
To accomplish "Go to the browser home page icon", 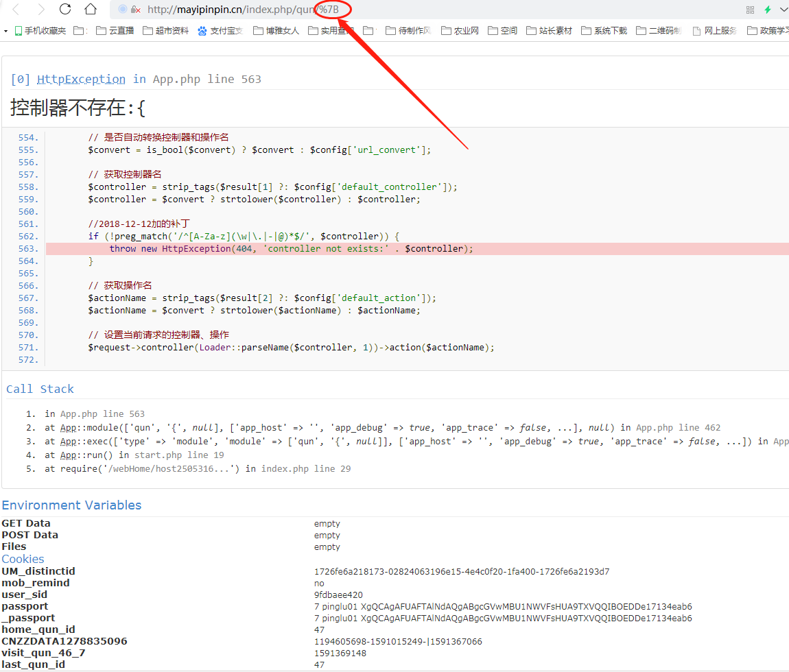I will point(91,10).
